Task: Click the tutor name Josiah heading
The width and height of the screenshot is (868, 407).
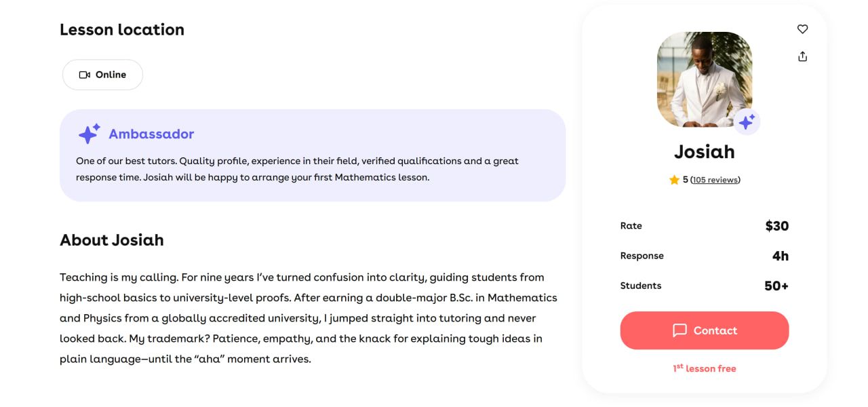Action: pyautogui.click(x=704, y=151)
